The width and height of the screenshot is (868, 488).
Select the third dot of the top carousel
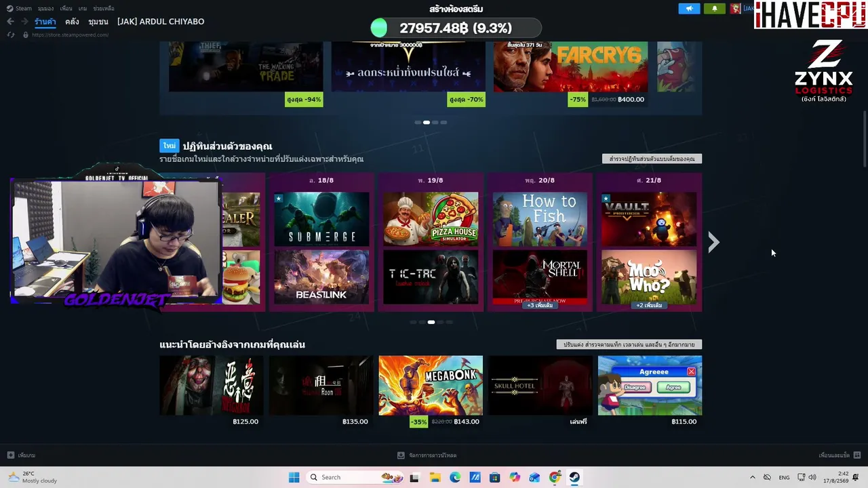point(435,122)
